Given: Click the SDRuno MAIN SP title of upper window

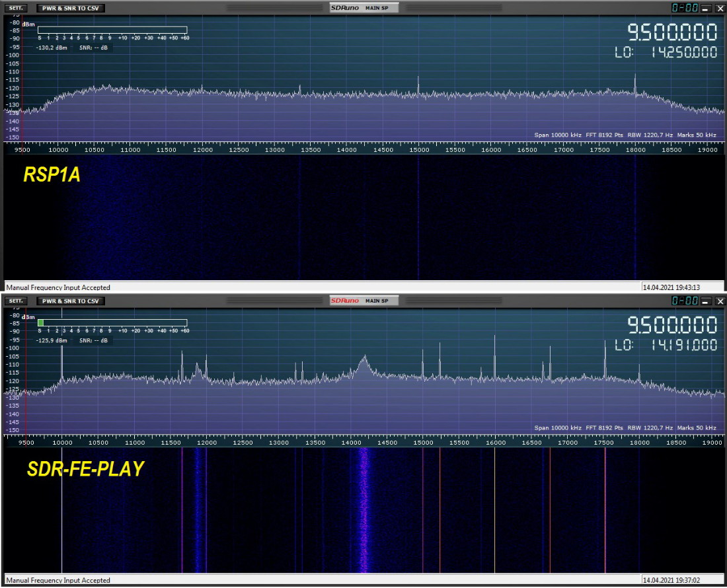Looking at the screenshot, I should 364,8.
